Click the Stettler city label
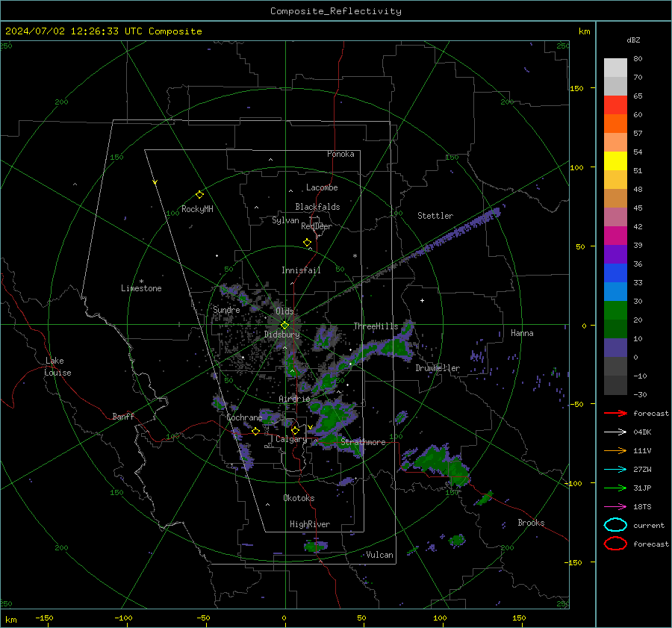 pyautogui.click(x=435, y=216)
